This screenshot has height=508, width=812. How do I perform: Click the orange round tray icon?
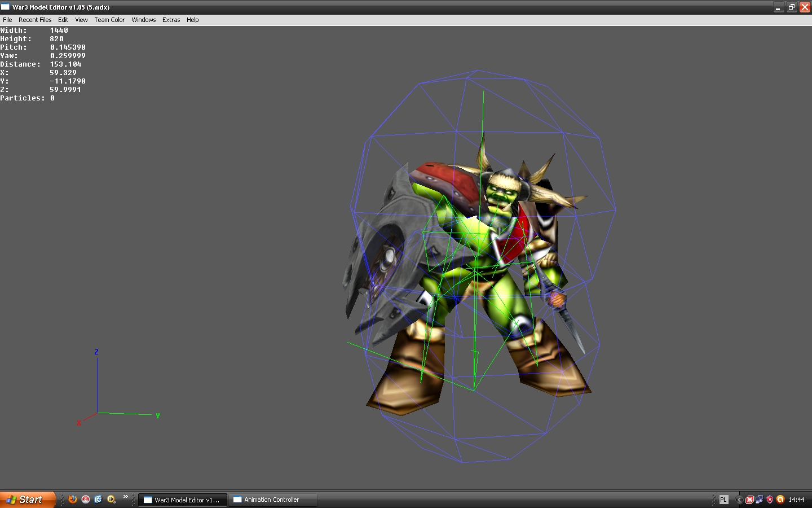tap(780, 500)
